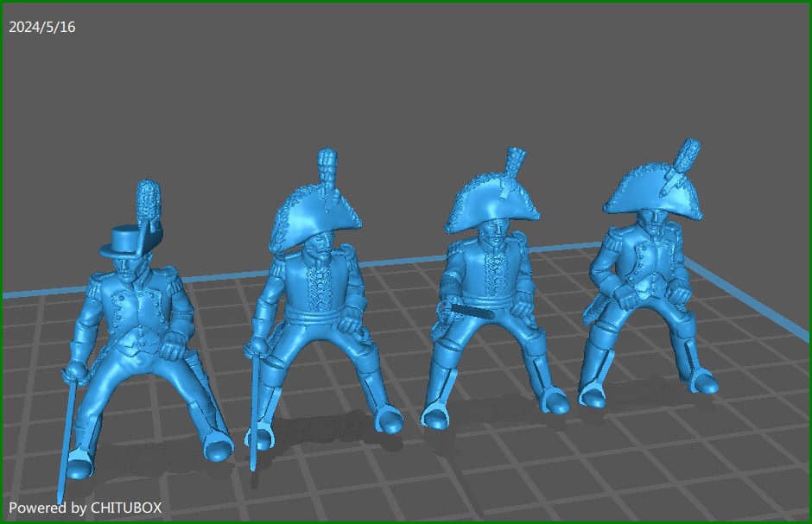Click the plume on the top hat figure
The width and height of the screenshot is (812, 524).
147,199
